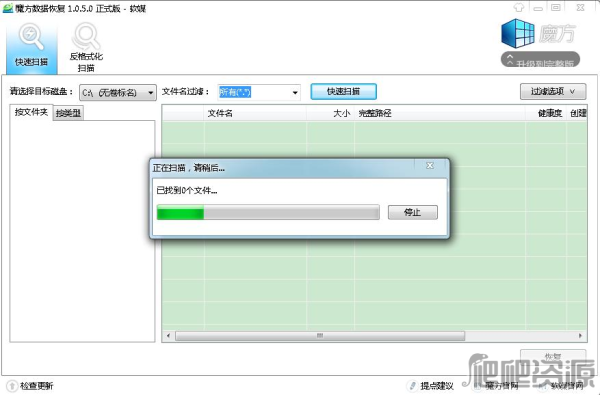Image resolution: width=600 pixels, height=395 pixels.
Task: Click the green scan progress bar
Action: pos(268,212)
